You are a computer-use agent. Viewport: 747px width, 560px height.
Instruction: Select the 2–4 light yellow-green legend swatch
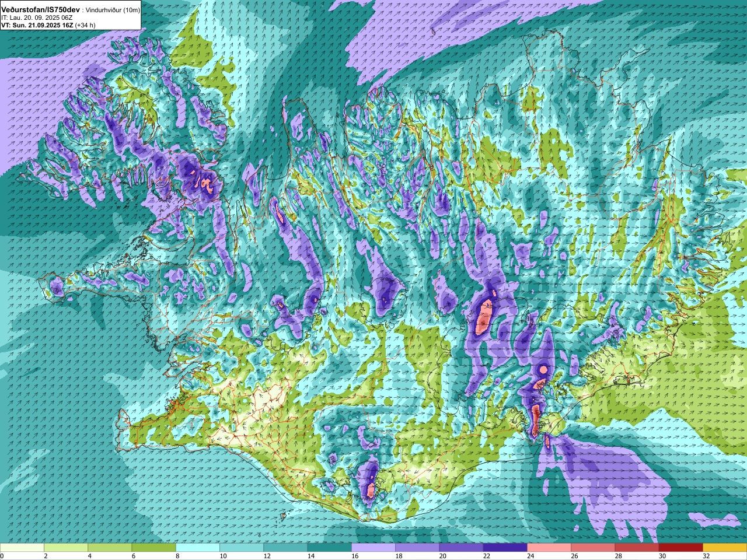(x=66, y=548)
